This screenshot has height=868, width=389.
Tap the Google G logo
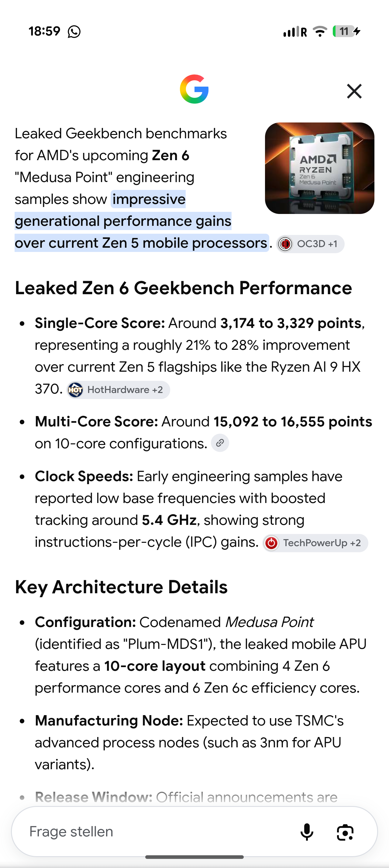tap(194, 89)
